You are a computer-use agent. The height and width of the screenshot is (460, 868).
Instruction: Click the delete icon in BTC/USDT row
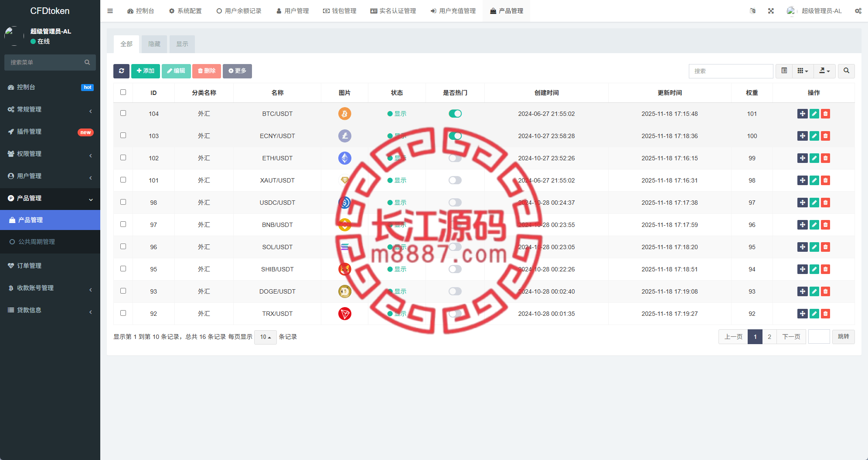pyautogui.click(x=825, y=114)
